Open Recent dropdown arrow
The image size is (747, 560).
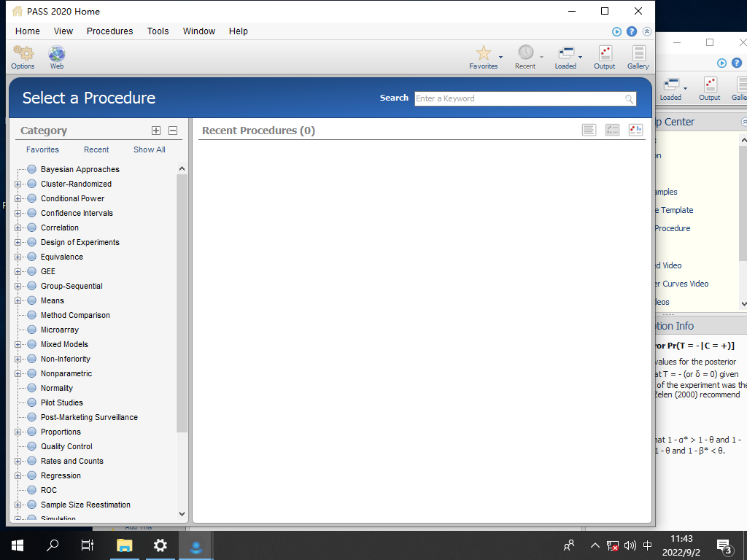coord(542,57)
